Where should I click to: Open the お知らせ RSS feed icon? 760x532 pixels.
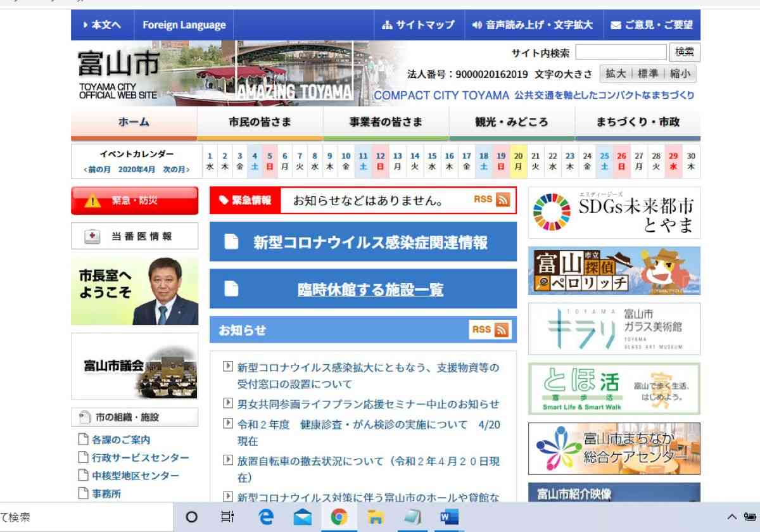click(x=502, y=330)
